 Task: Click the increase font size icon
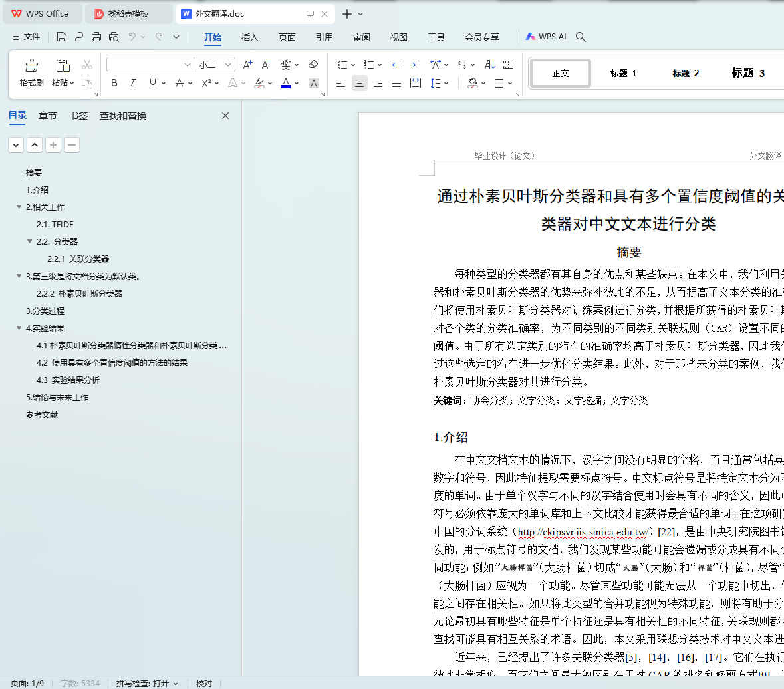pyautogui.click(x=247, y=65)
